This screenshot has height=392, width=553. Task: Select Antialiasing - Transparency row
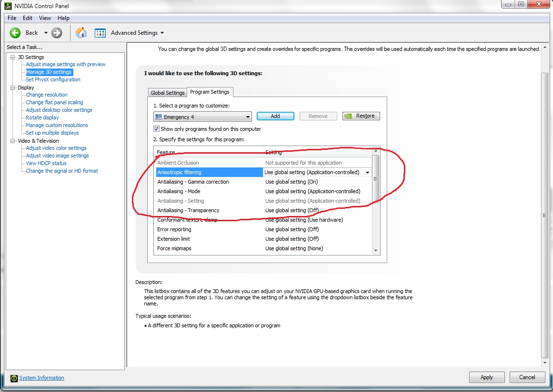263,210
